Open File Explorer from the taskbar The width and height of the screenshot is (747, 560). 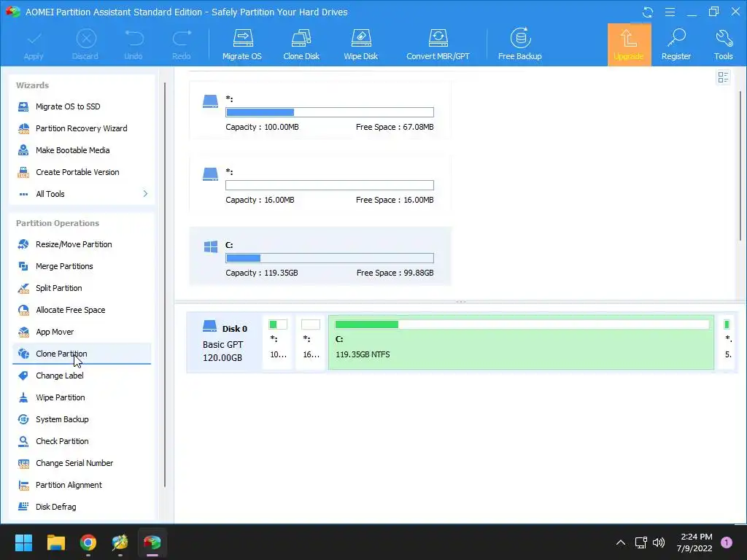pyautogui.click(x=55, y=542)
